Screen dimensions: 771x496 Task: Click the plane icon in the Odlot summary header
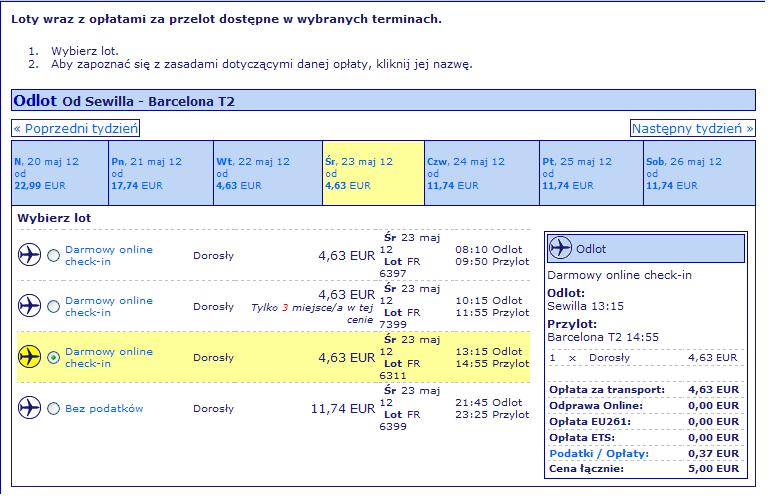click(560, 248)
